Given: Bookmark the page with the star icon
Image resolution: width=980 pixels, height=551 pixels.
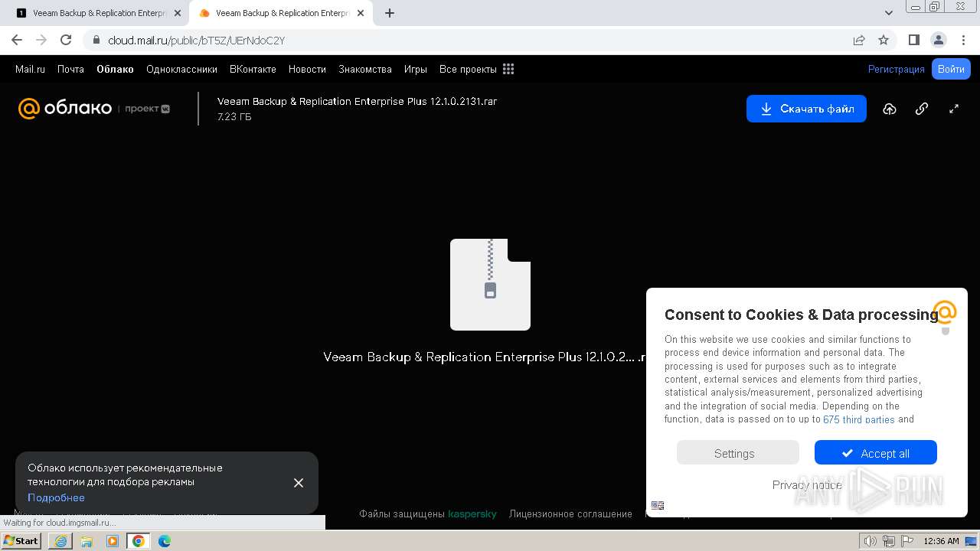Looking at the screenshot, I should 884,40.
